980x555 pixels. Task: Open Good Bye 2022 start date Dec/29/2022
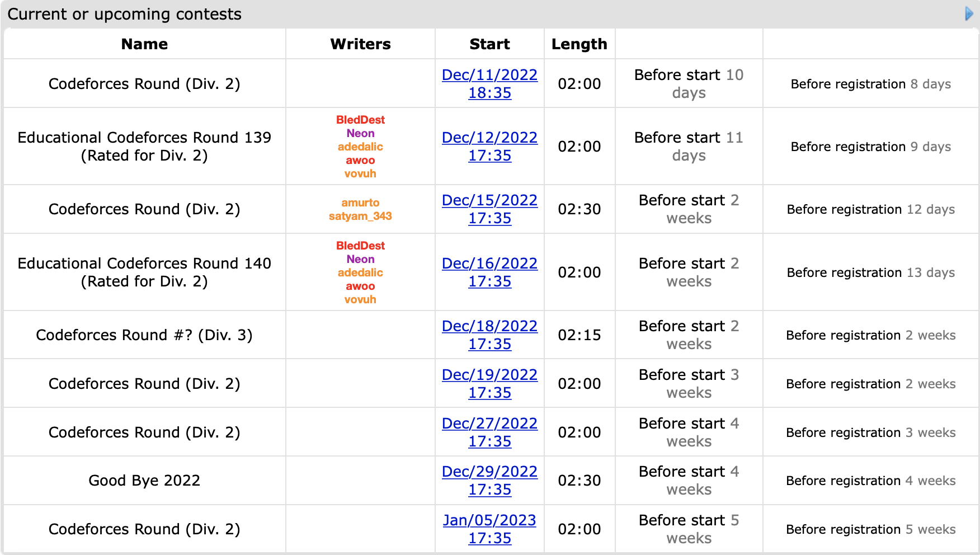click(489, 472)
